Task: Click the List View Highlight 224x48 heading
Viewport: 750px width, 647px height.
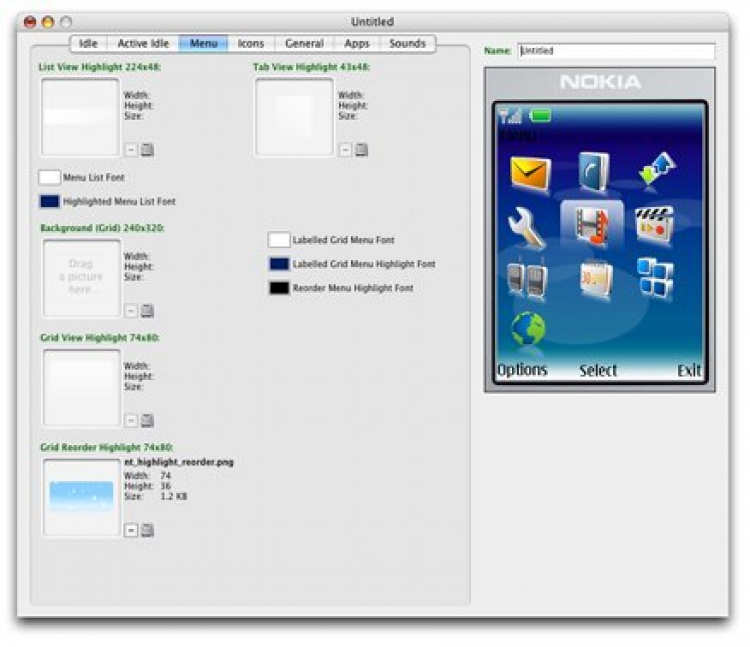Action: pyautogui.click(x=99, y=67)
